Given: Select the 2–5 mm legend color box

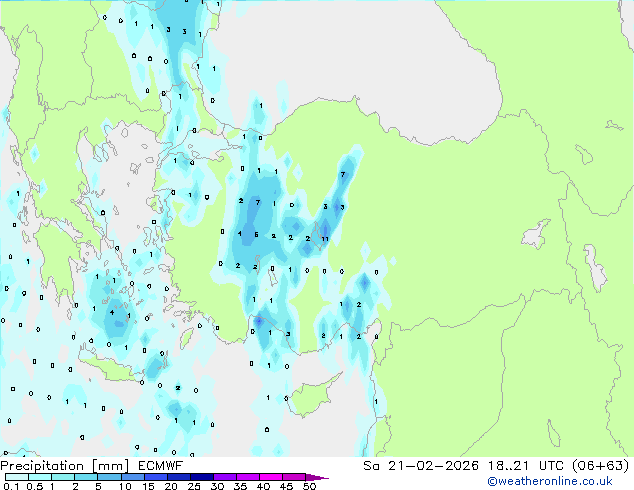Looking at the screenshot, I should (x=86, y=477).
